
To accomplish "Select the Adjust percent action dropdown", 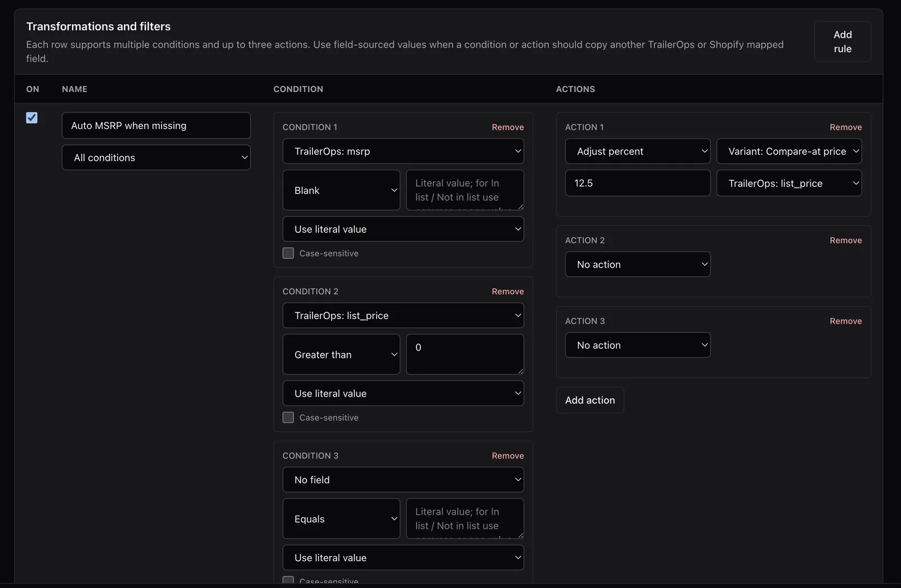I will 637,151.
